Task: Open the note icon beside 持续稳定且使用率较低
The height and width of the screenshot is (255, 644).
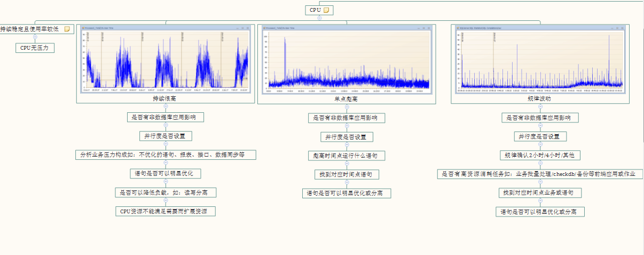Action: (x=67, y=29)
